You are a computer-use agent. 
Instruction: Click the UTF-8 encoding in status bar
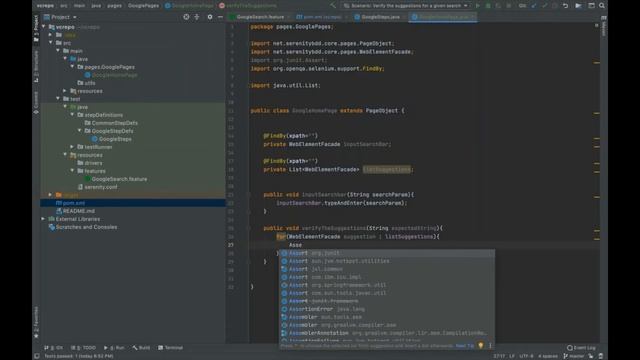coord(526,356)
